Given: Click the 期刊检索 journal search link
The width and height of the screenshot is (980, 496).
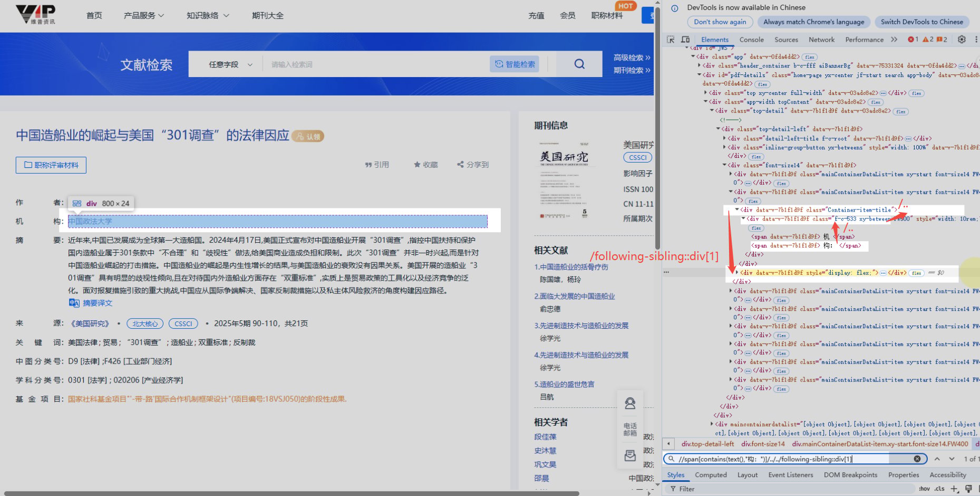Looking at the screenshot, I should (x=632, y=70).
